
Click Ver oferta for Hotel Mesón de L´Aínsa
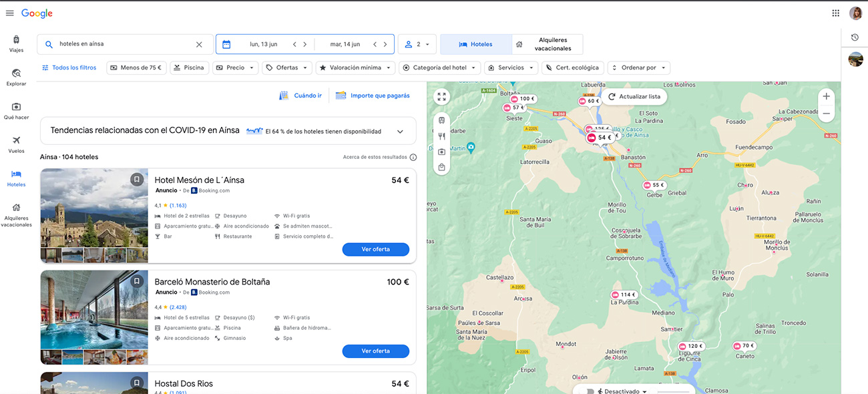(375, 249)
